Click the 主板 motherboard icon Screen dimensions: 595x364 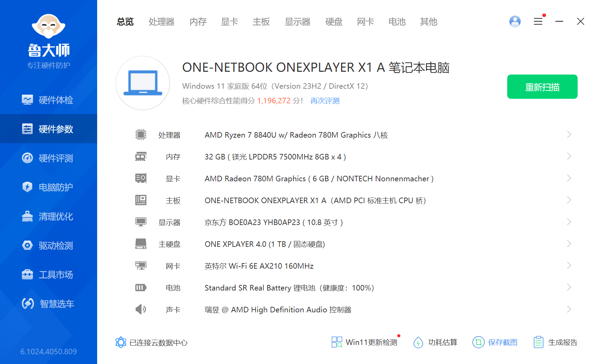pos(141,200)
